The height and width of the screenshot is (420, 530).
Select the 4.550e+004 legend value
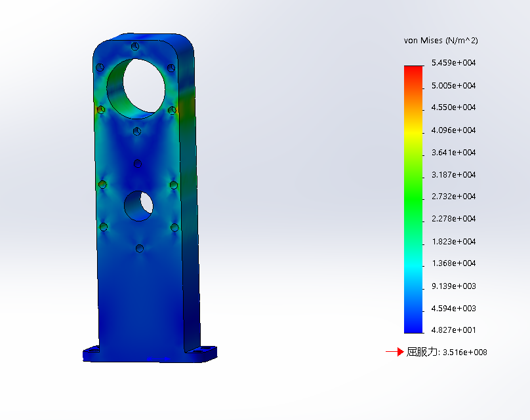(454, 107)
